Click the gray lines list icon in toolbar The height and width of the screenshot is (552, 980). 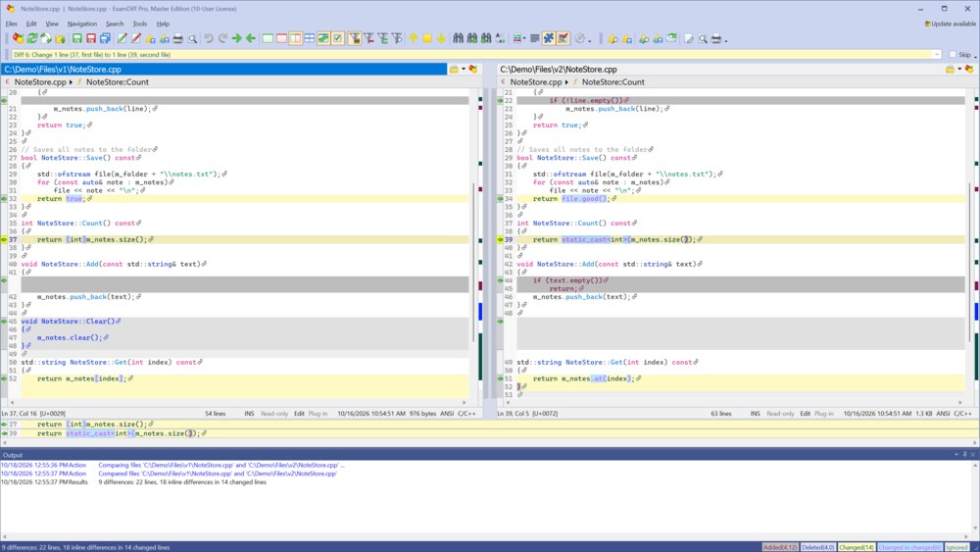pos(534,39)
